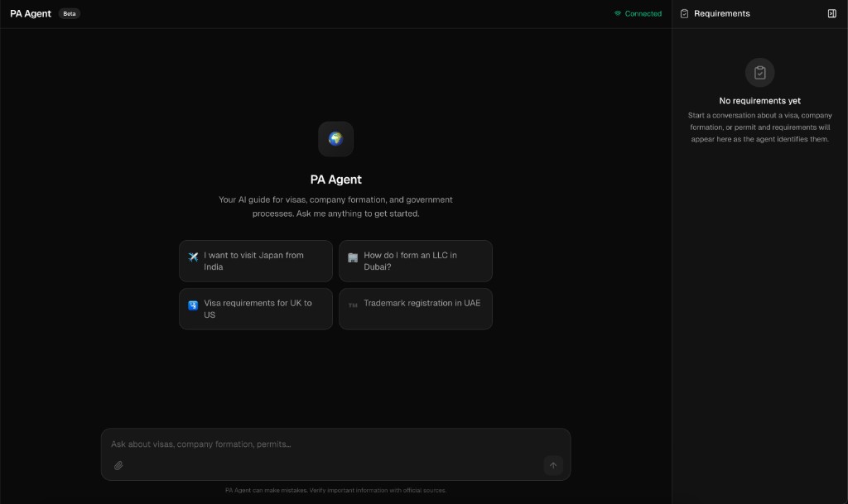
Task: Choose the 'Visa requirements for UK to US' card
Action: point(255,309)
